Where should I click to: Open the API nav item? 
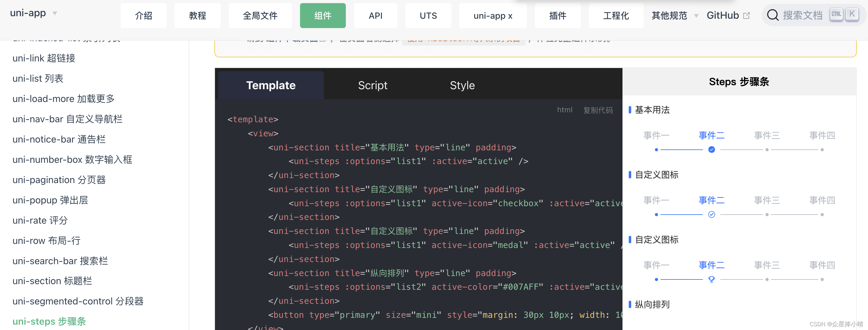[375, 16]
